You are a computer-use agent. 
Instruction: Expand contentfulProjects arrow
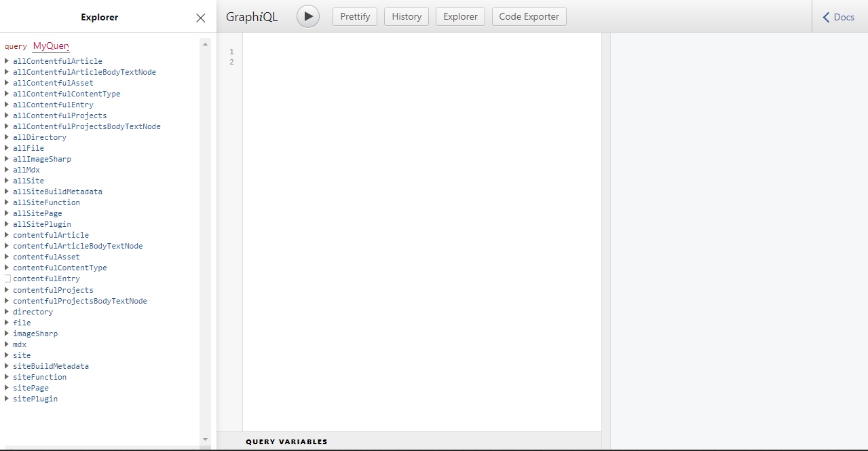(x=7, y=290)
